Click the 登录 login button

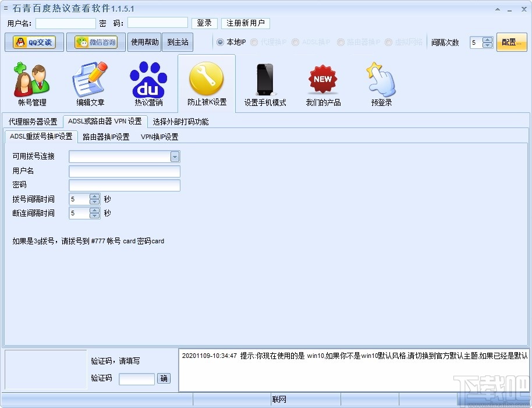click(x=204, y=23)
